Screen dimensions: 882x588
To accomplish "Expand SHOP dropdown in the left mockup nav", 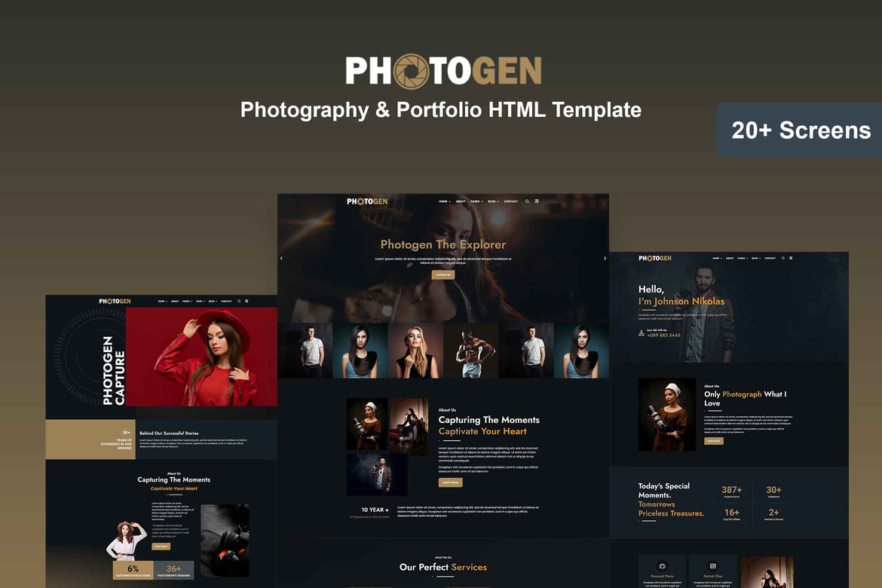I will 201,301.
